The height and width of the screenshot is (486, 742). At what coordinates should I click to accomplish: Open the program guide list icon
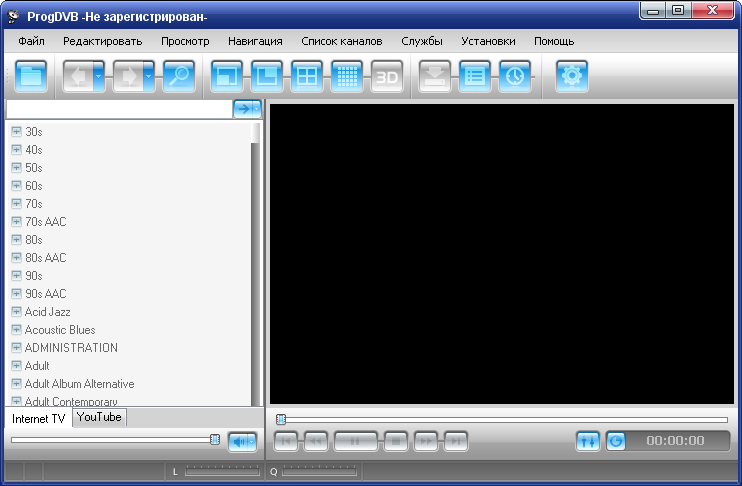coord(475,77)
